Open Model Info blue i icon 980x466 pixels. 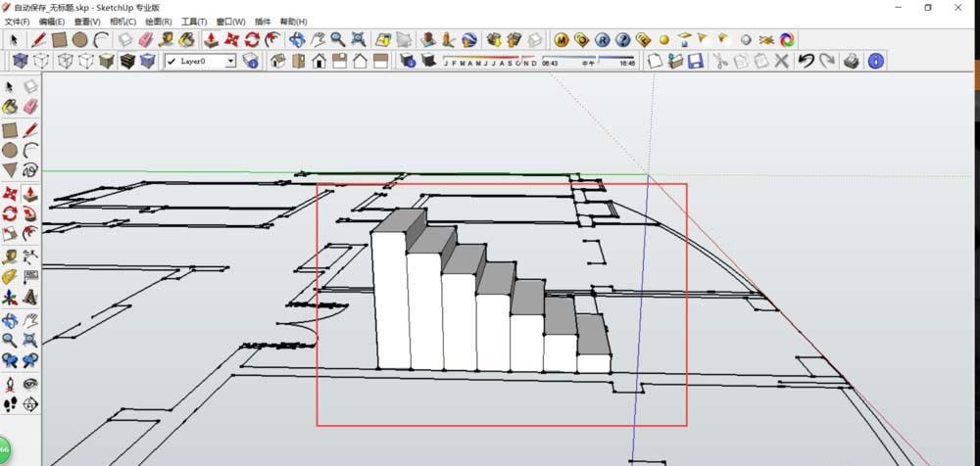(x=876, y=61)
